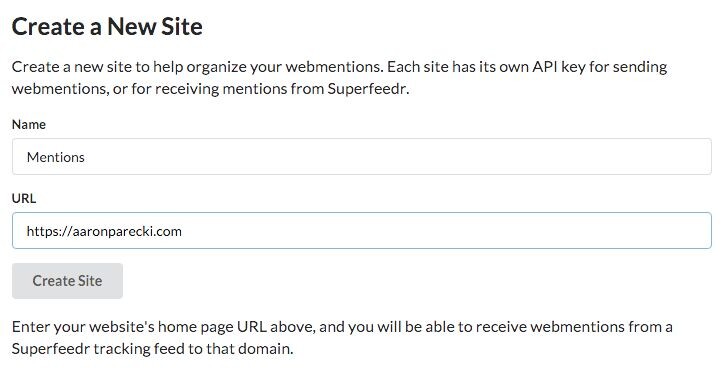Place cursor after "Mentions" text in Name field
726x374 pixels.
[x=85, y=157]
